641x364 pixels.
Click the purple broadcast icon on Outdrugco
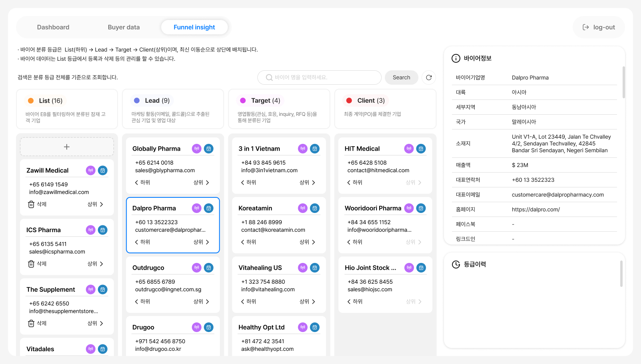[197, 268]
